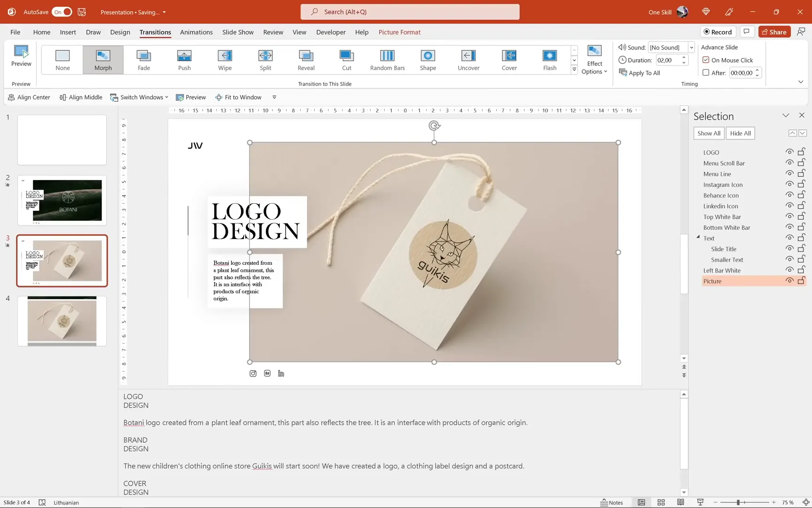Click Show All in Selection pane
The width and height of the screenshot is (812, 508).
pyautogui.click(x=709, y=133)
